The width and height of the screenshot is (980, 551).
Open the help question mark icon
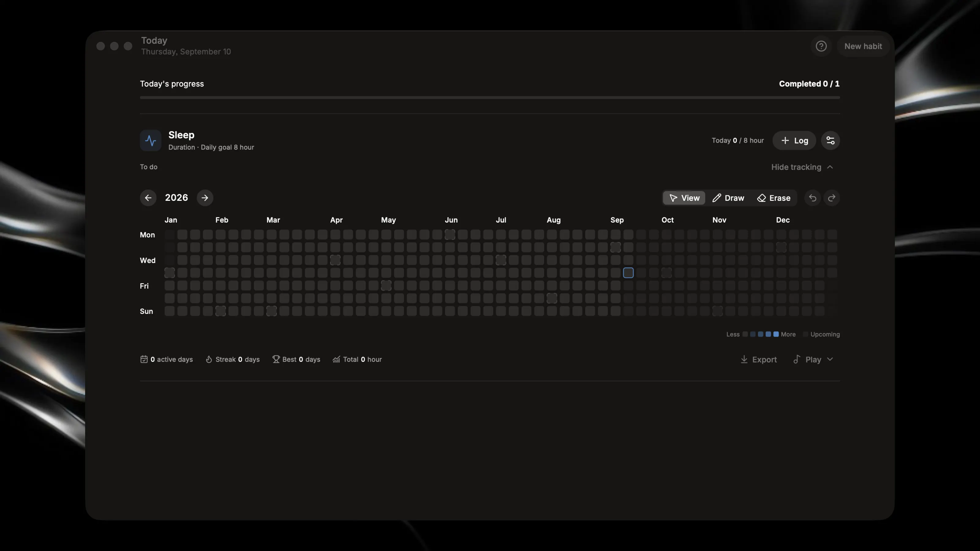click(x=821, y=46)
